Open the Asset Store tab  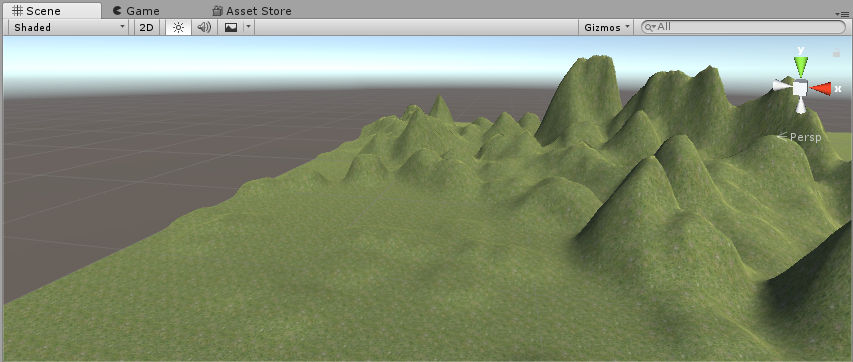point(252,11)
